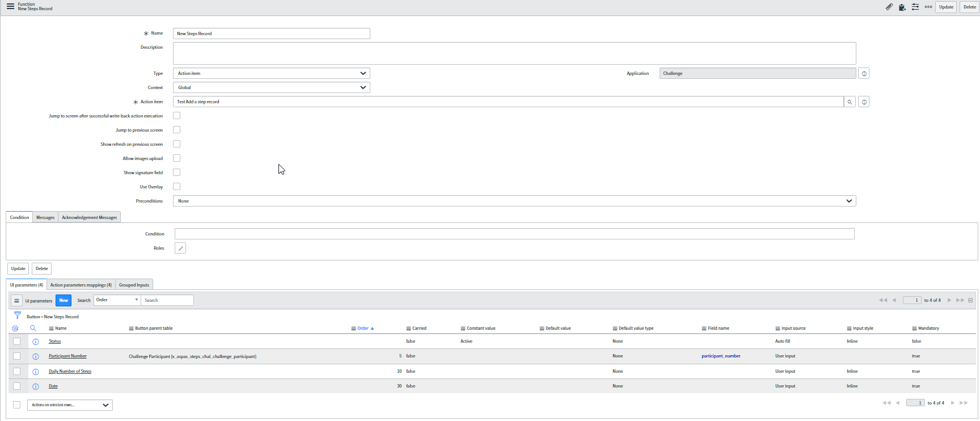Click the info icon next to Application field

pos(864,74)
